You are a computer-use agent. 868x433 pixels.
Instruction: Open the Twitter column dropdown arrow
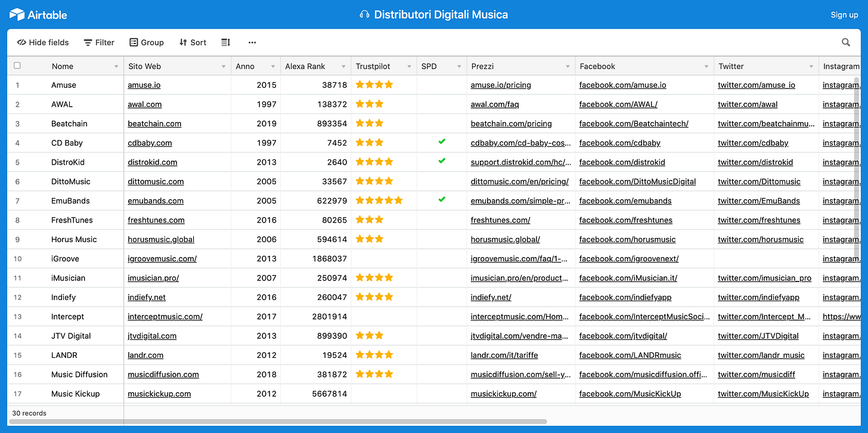click(811, 66)
